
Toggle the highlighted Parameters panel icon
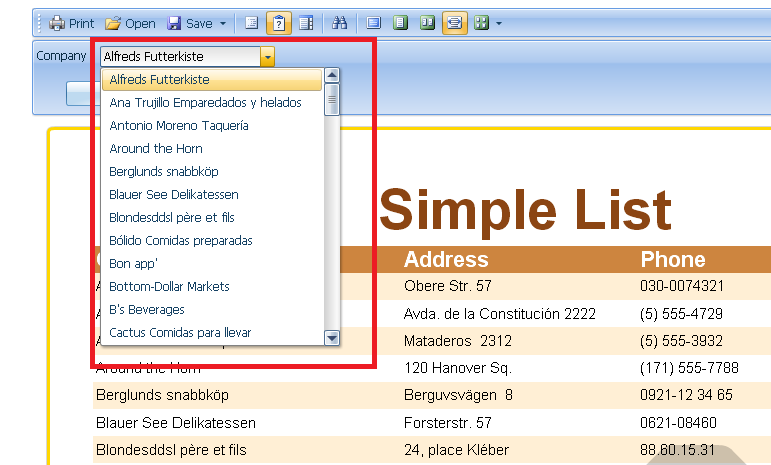279,23
